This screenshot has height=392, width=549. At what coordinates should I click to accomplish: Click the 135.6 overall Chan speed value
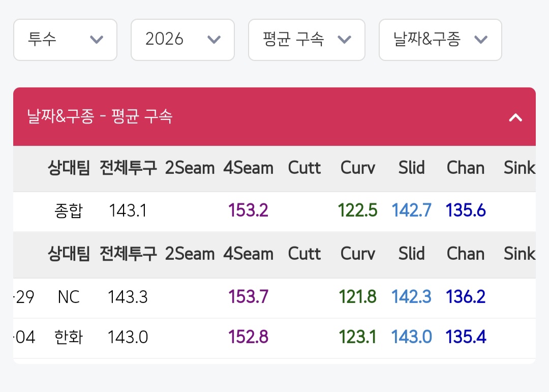pos(466,211)
